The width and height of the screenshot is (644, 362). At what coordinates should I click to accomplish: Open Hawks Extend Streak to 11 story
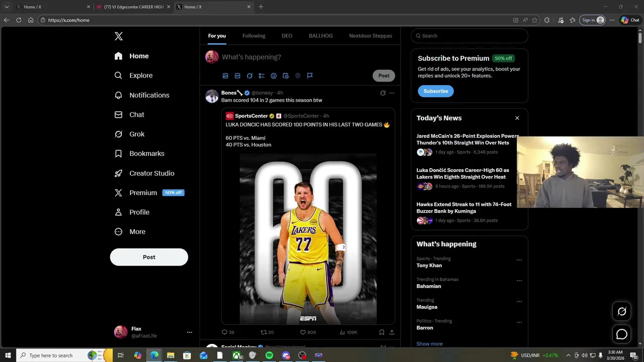pyautogui.click(x=464, y=208)
